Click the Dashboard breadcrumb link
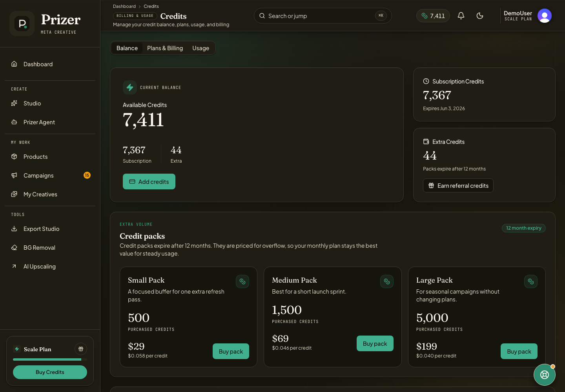 (x=124, y=6)
